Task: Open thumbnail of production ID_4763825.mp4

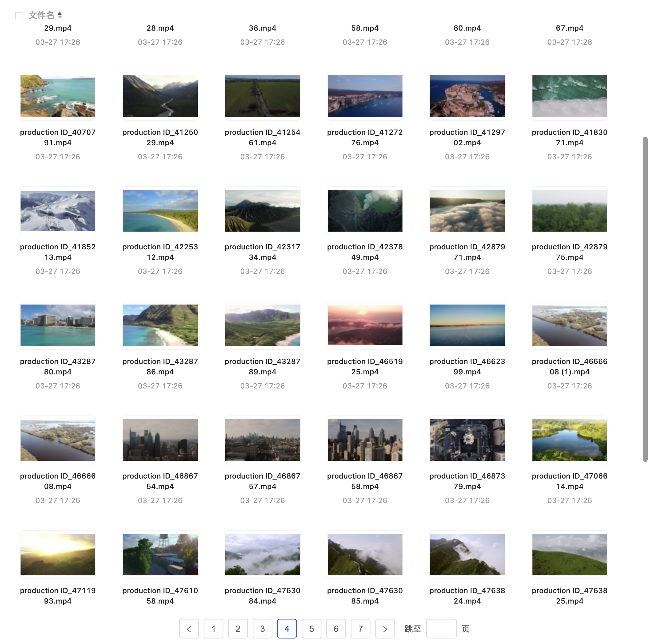Action: 570,555
